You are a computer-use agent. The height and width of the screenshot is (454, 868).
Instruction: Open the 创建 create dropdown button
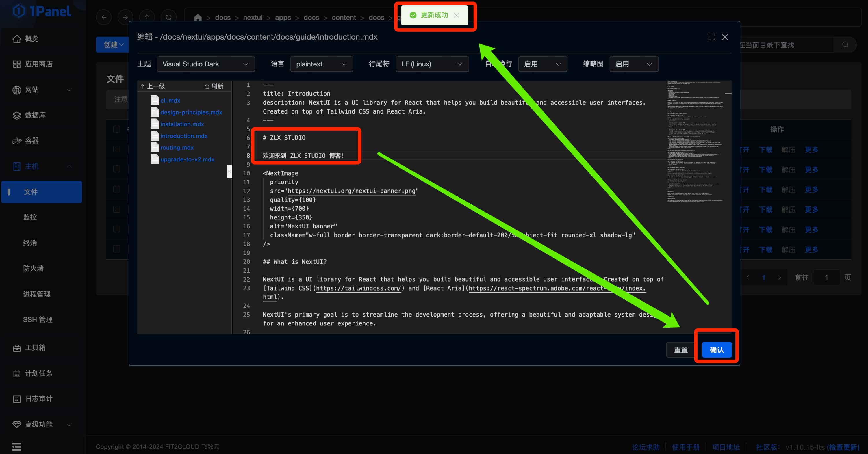pyautogui.click(x=113, y=44)
